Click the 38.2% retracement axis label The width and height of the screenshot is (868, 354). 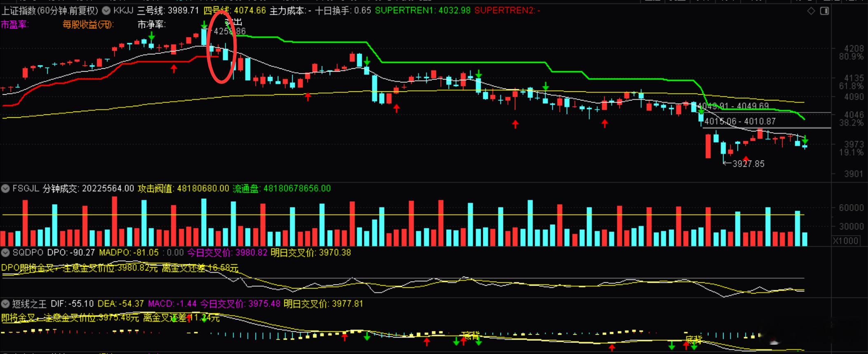click(x=851, y=123)
